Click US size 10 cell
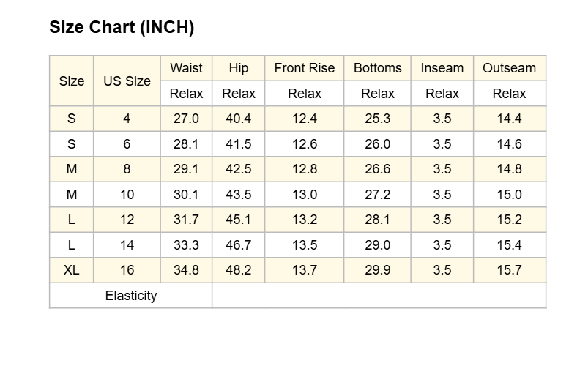This screenshot has width=588, height=366. click(x=127, y=194)
